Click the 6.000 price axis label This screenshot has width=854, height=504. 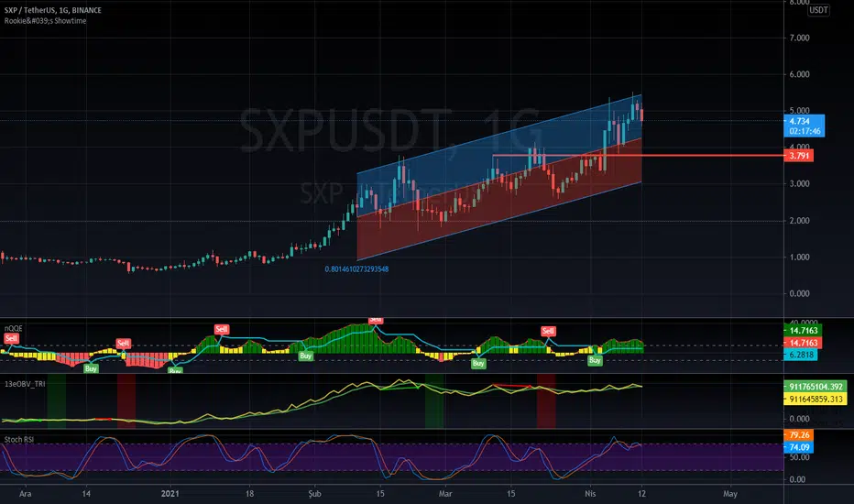(x=799, y=74)
